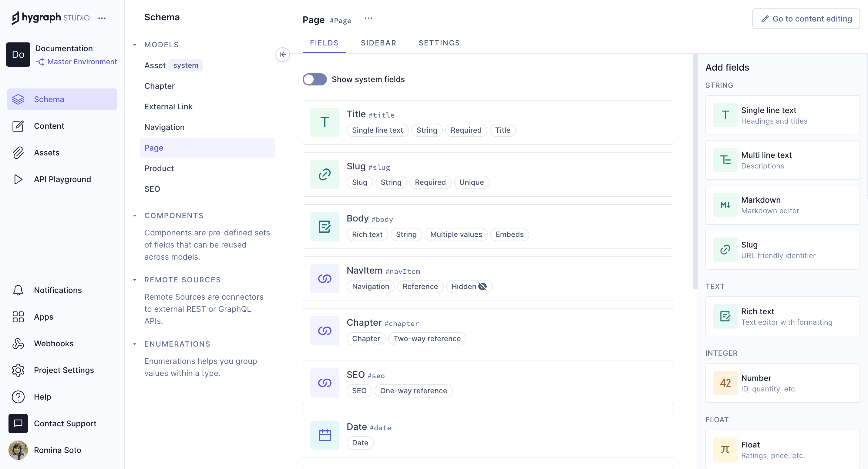Viewport: 868px width, 469px height.
Task: Click the Markdown field type icon
Action: (x=725, y=205)
